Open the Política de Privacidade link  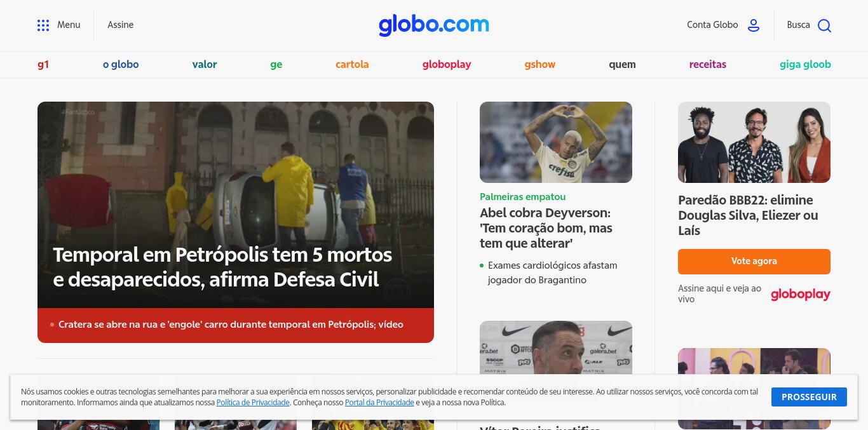point(253,402)
